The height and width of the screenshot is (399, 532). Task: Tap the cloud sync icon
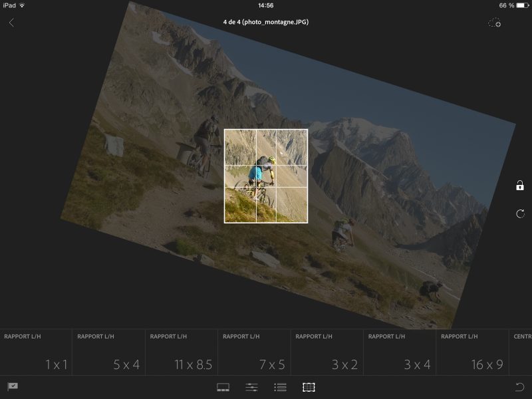(x=494, y=23)
